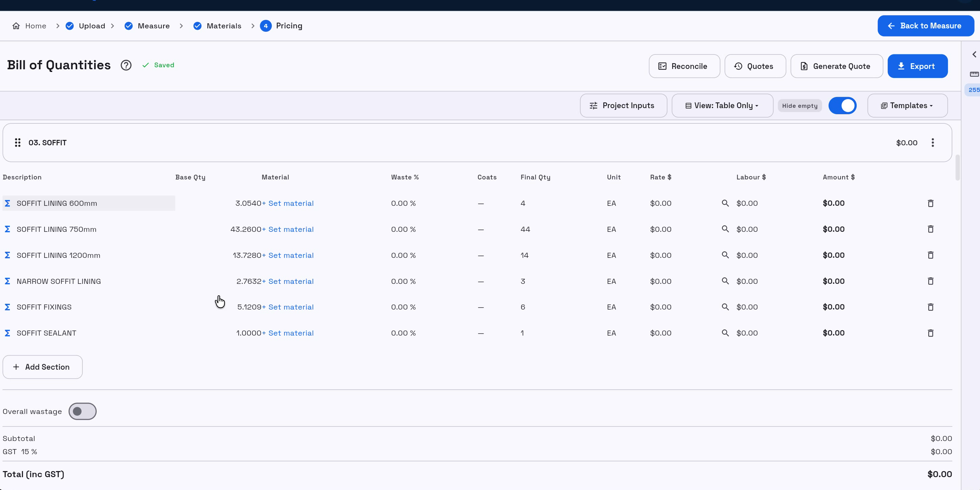The width and height of the screenshot is (980, 490).
Task: Search rates for SOFFIT LINING 1200mm
Action: pyautogui.click(x=725, y=255)
